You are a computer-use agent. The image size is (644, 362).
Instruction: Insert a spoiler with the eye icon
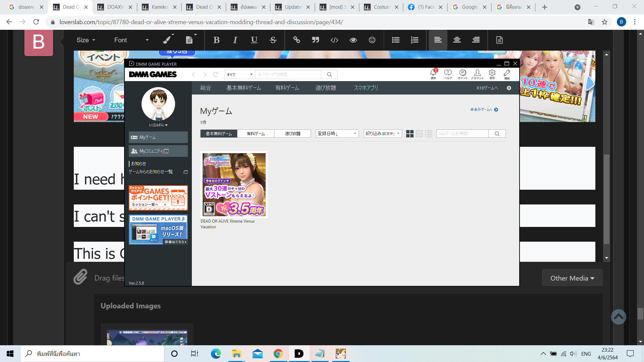tap(353, 40)
